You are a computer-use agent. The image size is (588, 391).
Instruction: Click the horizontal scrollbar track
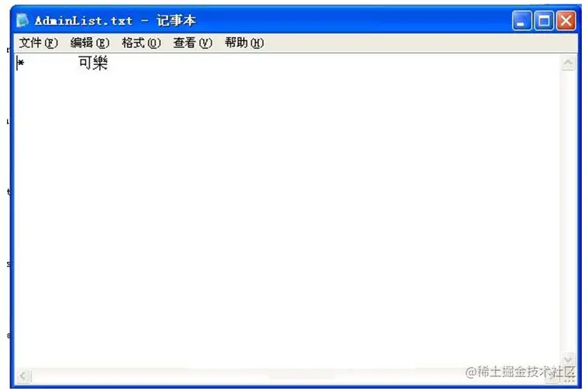pos(287,376)
